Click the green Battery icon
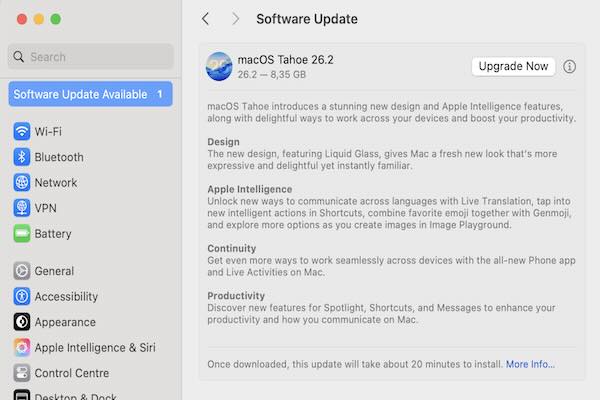The image size is (600, 400). point(22,234)
